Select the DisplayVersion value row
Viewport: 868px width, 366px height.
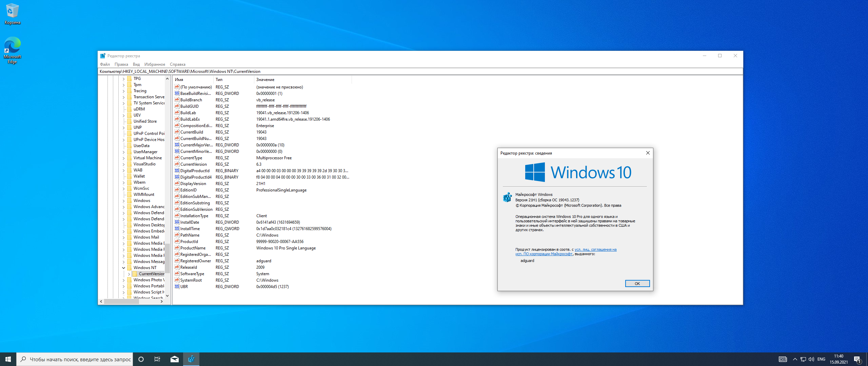[x=262, y=184]
